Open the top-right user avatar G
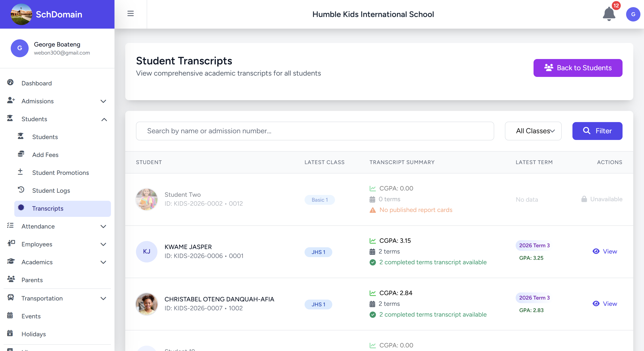 pos(633,14)
